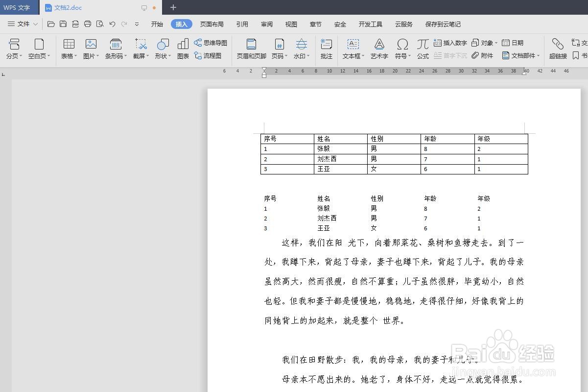This screenshot has height=392, width=588.
Task: Add WordArt using the 艺术字 icon
Action: pos(378,48)
